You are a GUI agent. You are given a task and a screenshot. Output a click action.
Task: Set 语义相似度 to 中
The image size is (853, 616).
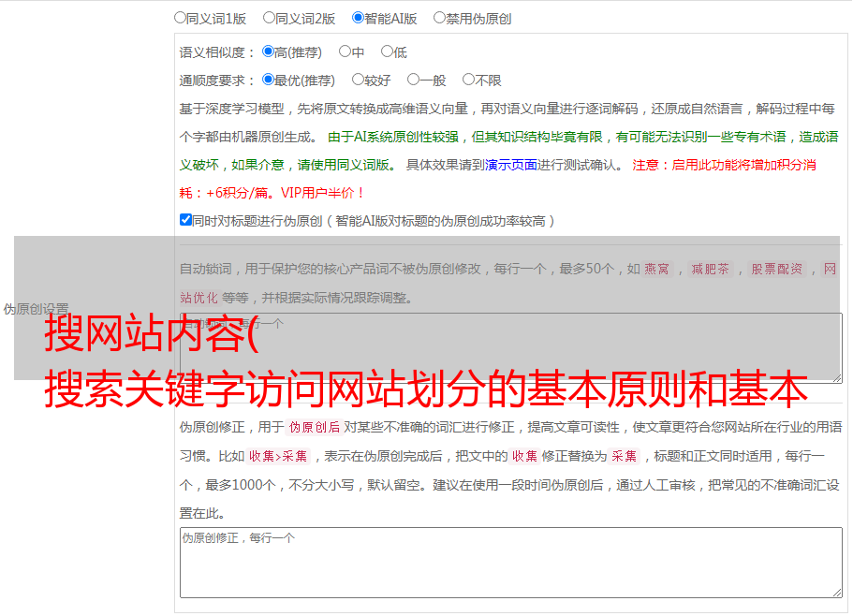point(345,51)
